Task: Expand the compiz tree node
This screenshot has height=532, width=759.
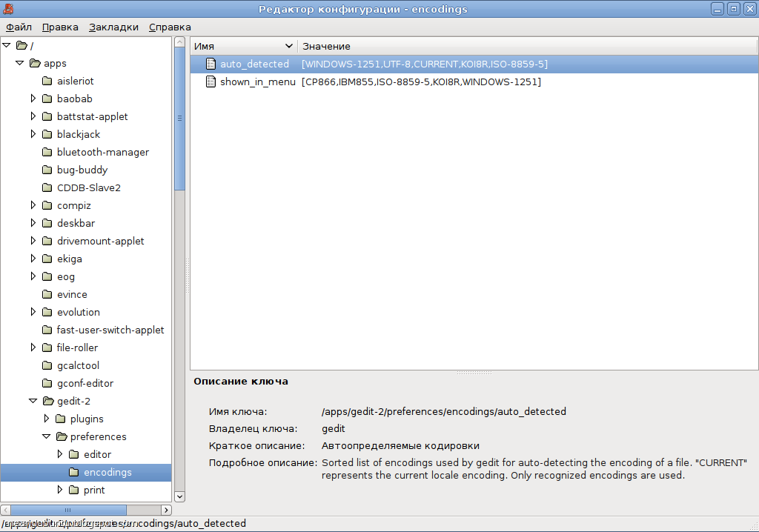Action: click(x=33, y=205)
